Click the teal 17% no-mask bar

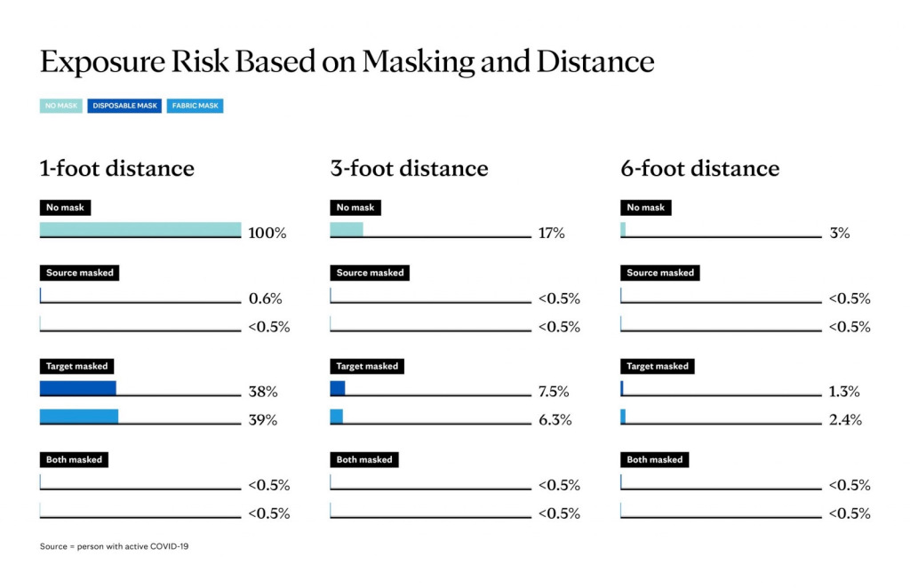click(x=347, y=230)
